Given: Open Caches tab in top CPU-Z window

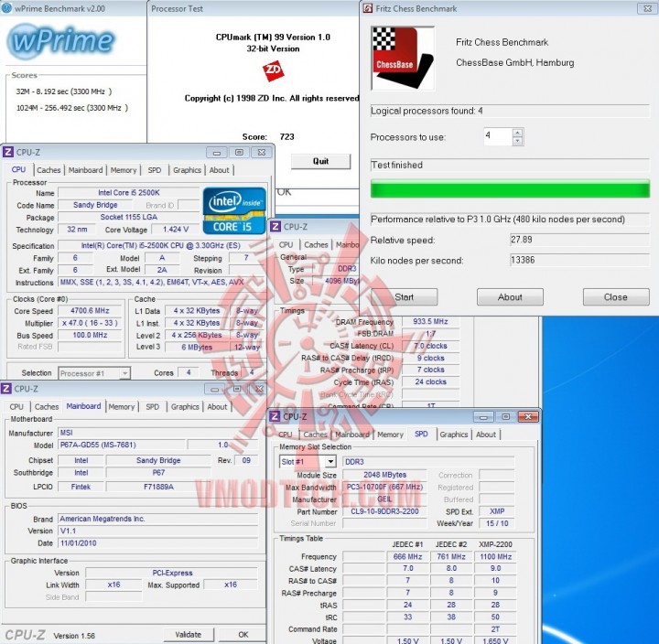Looking at the screenshot, I should 49,170.
